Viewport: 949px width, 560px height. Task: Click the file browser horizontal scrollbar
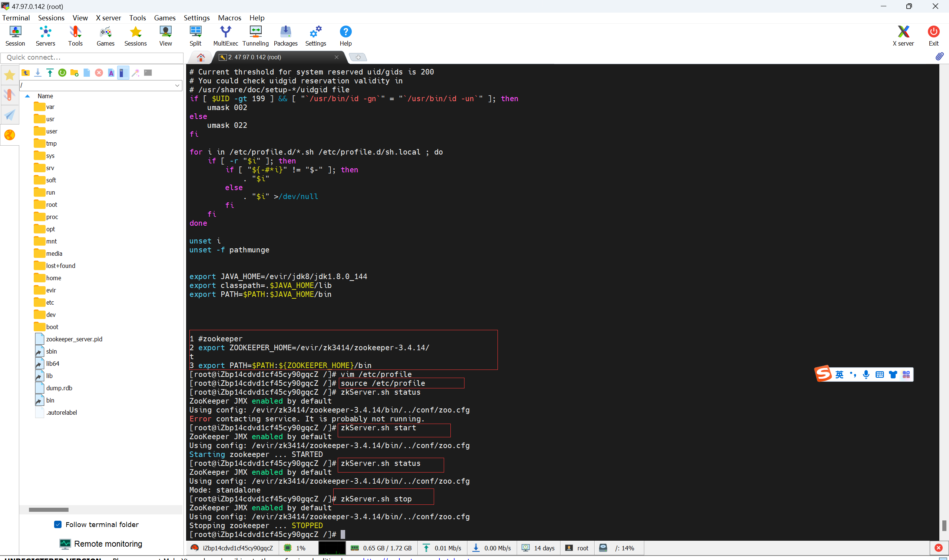tap(49, 510)
